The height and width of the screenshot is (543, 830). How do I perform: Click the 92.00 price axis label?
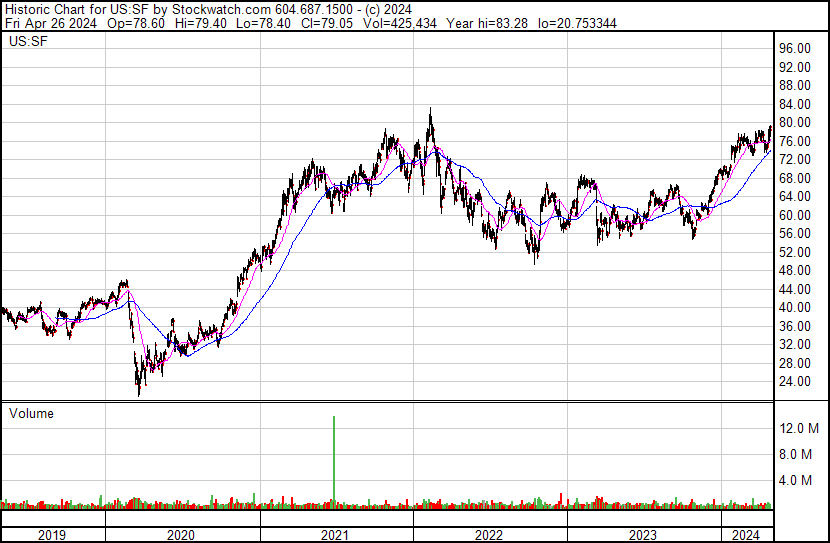(795, 67)
